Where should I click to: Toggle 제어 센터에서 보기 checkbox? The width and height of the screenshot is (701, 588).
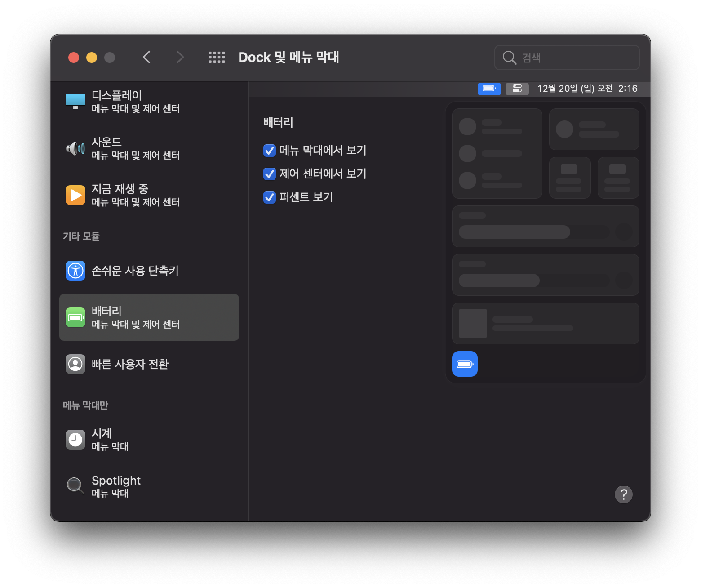tap(270, 174)
